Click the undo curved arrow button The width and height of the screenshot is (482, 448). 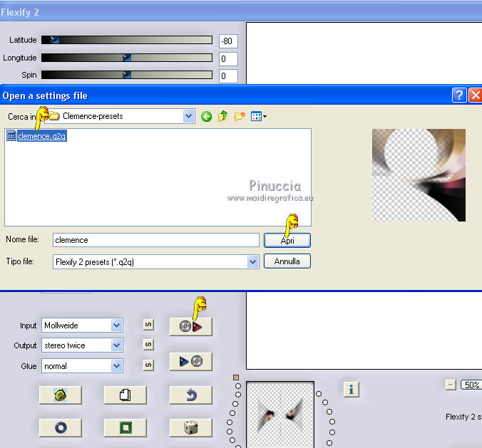click(x=190, y=395)
